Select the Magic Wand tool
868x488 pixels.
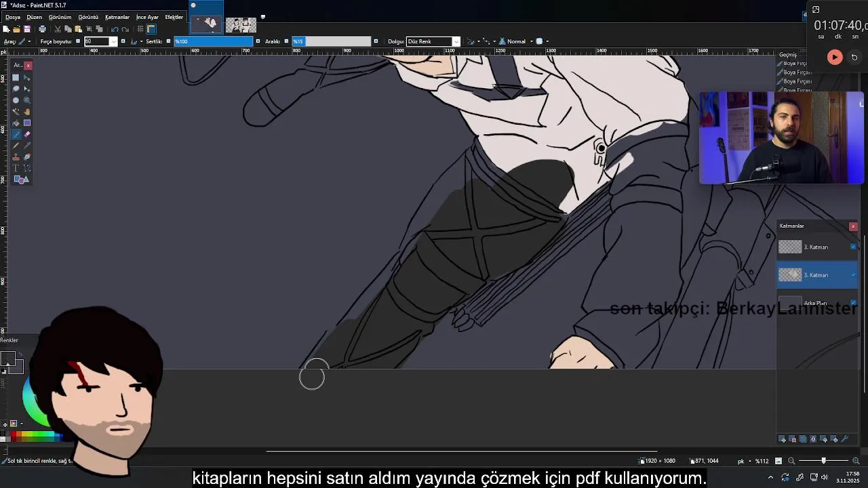(x=16, y=112)
